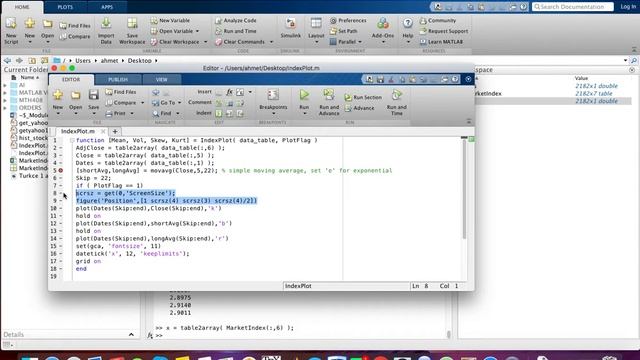Toggle breakpoint on line 5
The image size is (640, 360).
(61, 170)
